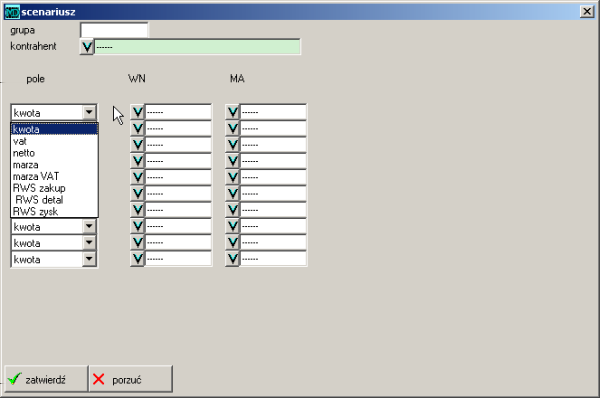Pick marza VAT in the pole list
Image resolution: width=600 pixels, height=398 pixels.
pyautogui.click(x=54, y=176)
